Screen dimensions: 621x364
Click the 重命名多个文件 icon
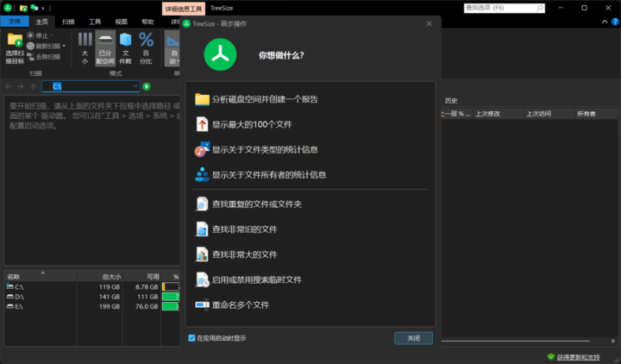[x=202, y=304]
